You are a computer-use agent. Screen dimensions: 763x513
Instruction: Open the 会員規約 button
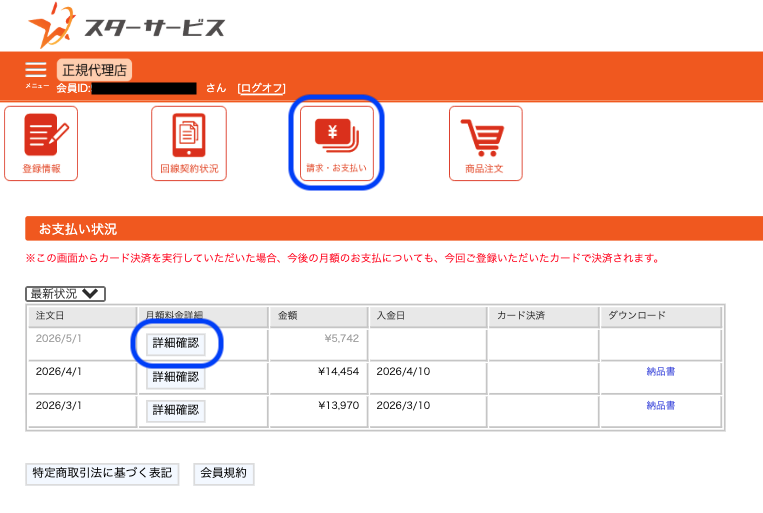tap(224, 473)
